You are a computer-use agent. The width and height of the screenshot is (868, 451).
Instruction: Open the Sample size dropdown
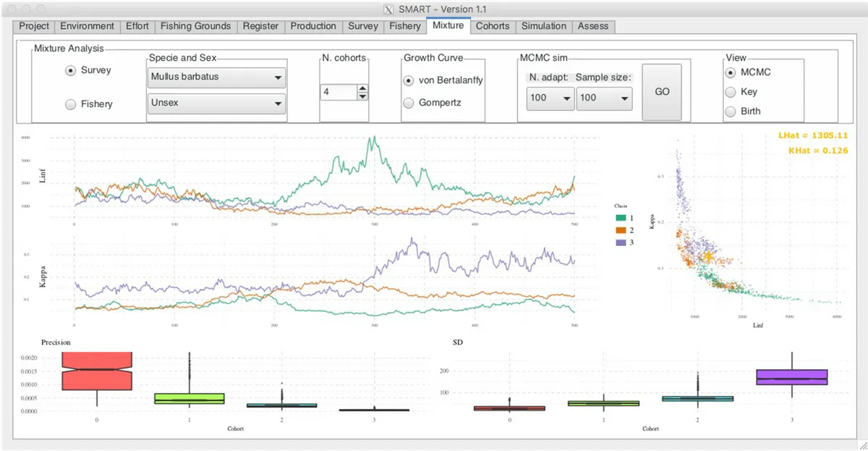(605, 98)
